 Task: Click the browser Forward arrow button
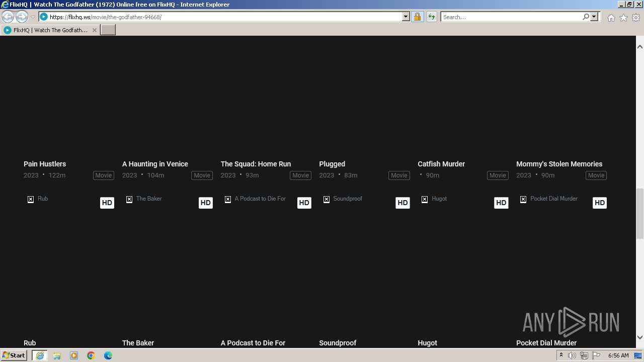pos(22,17)
